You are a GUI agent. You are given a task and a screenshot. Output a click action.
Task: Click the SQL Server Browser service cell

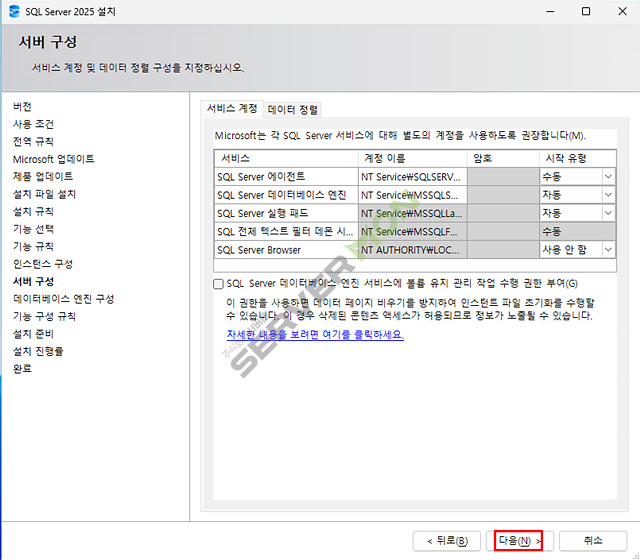(286, 250)
